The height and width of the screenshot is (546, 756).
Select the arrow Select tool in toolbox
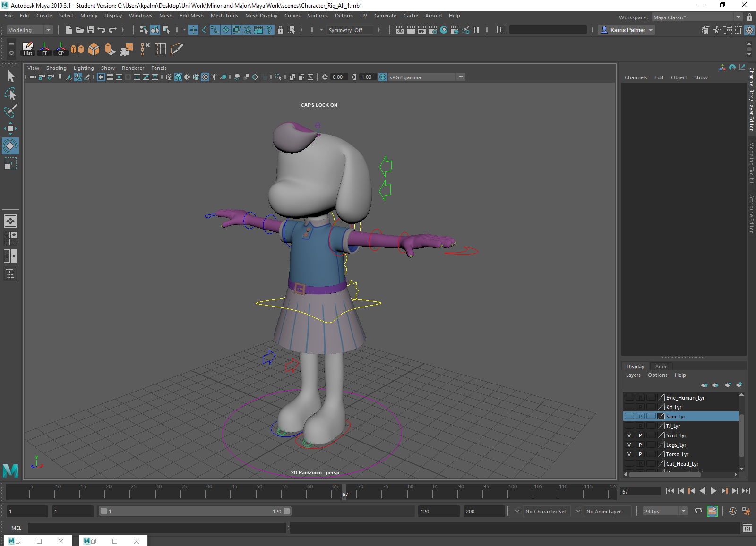(x=11, y=76)
